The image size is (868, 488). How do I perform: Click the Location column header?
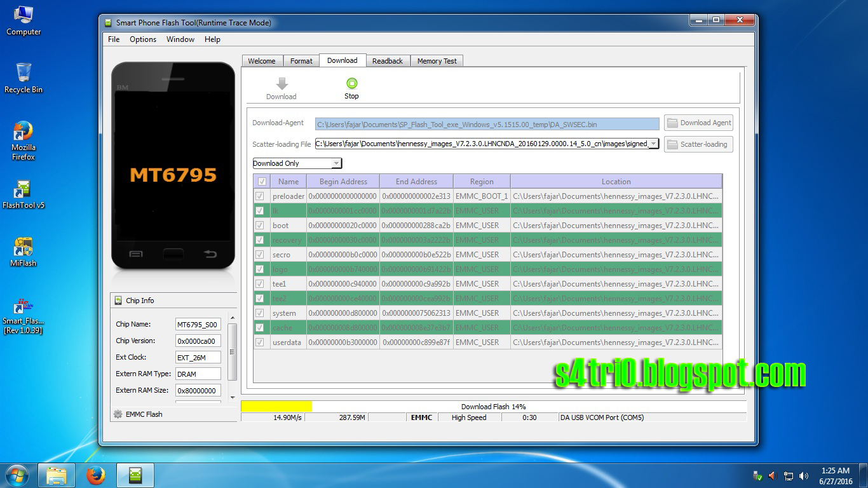coord(616,182)
